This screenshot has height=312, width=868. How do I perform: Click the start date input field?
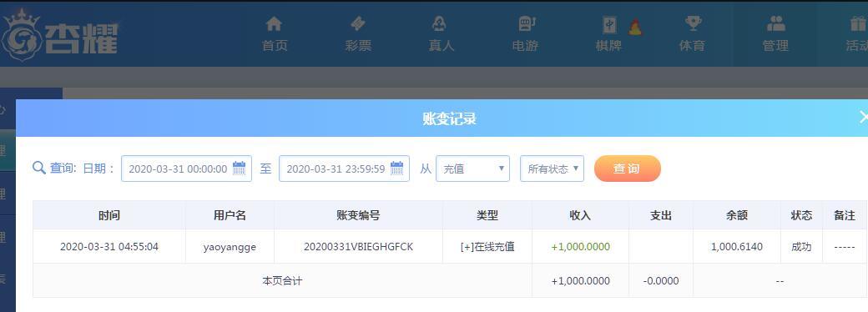coord(187,169)
